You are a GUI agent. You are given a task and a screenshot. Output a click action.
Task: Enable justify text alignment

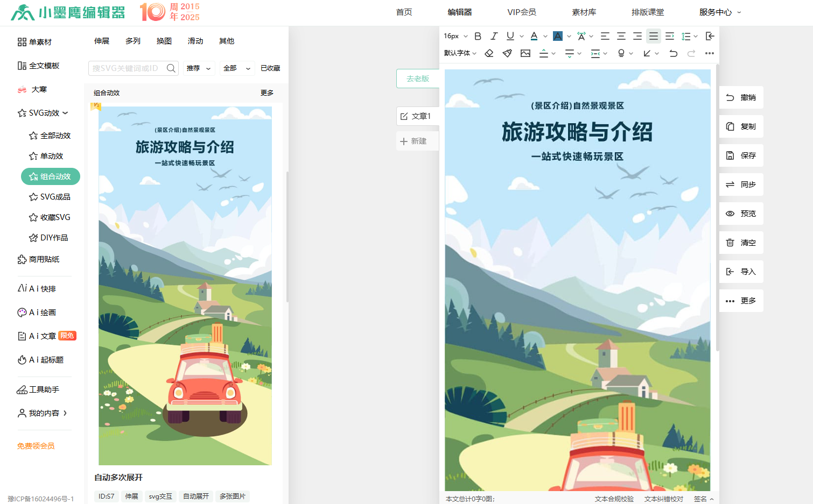click(653, 36)
